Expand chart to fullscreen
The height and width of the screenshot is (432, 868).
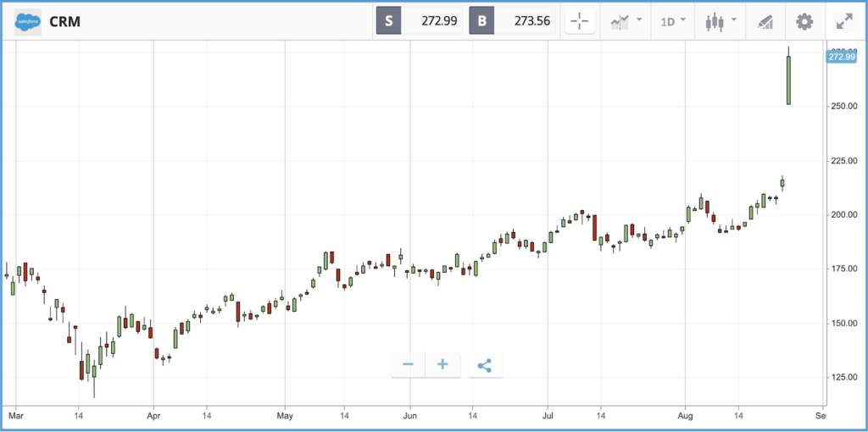tap(844, 22)
